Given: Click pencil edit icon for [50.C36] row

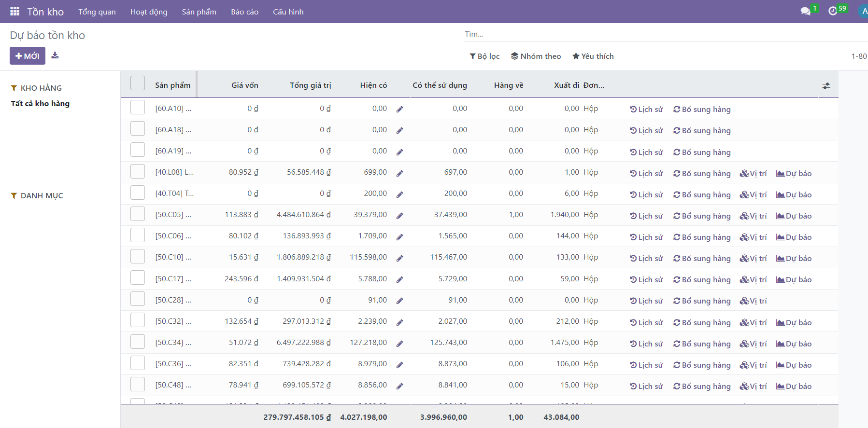Looking at the screenshot, I should pyautogui.click(x=399, y=365).
